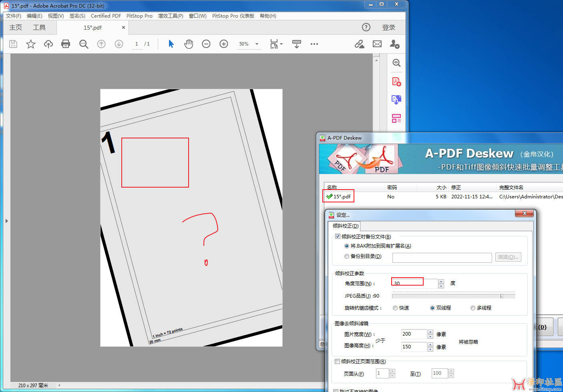Click the Send by email envelope icon
The height and width of the screenshot is (392, 563).
(377, 44)
